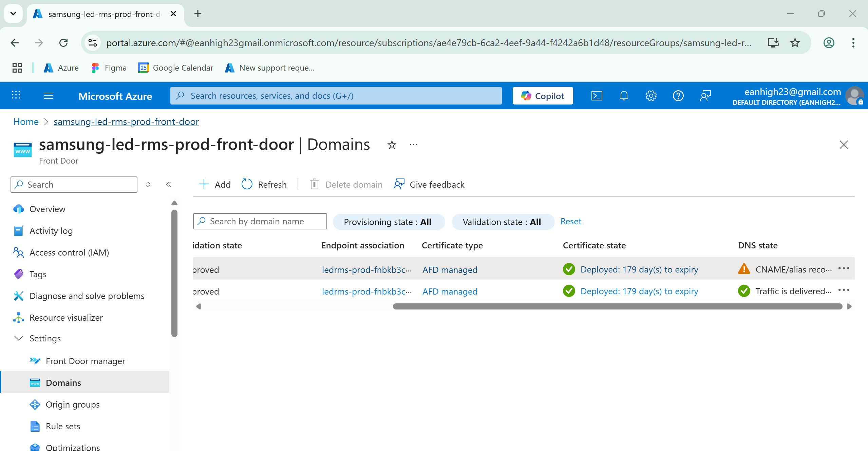
Task: Open Activity log
Action: 51,231
